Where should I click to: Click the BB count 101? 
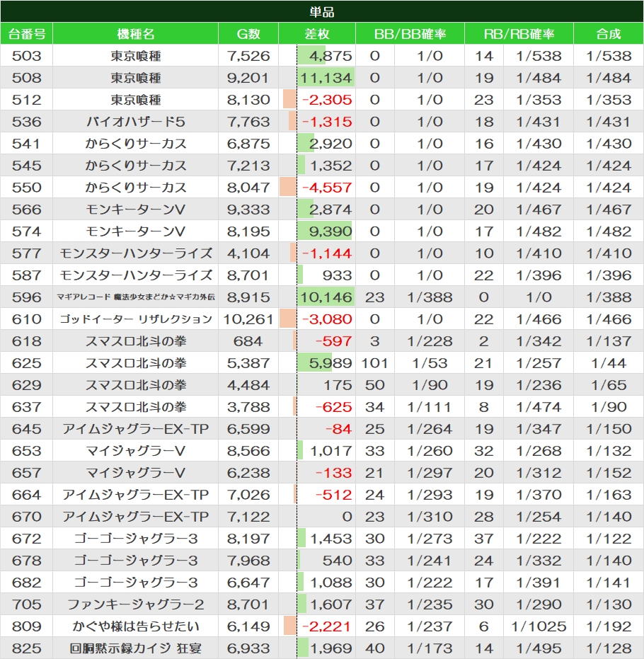(x=374, y=362)
